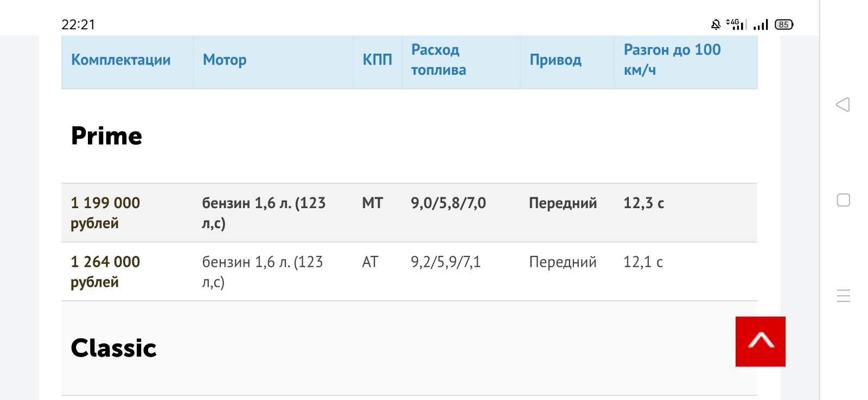Screen dimensions: 868x400
Task: Tap the Android home square icon
Action: coord(843,200)
